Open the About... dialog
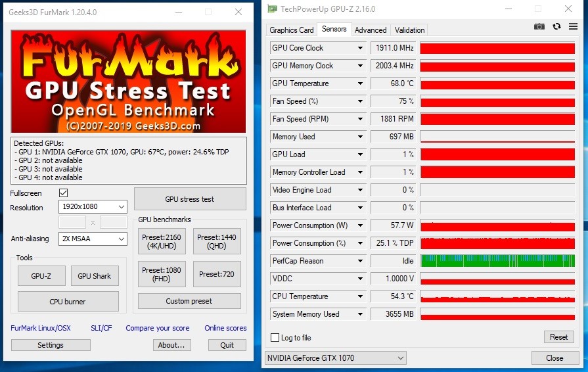Image resolution: width=588 pixels, height=372 pixels. coord(171,345)
